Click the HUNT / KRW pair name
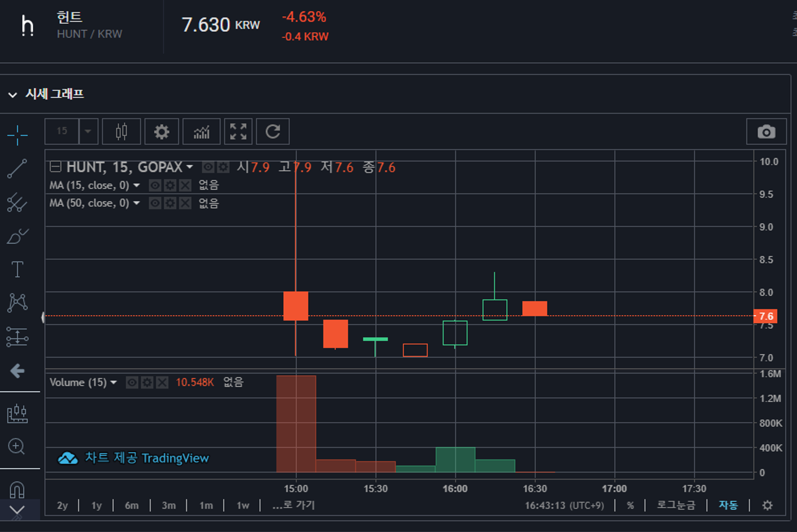 coord(89,34)
